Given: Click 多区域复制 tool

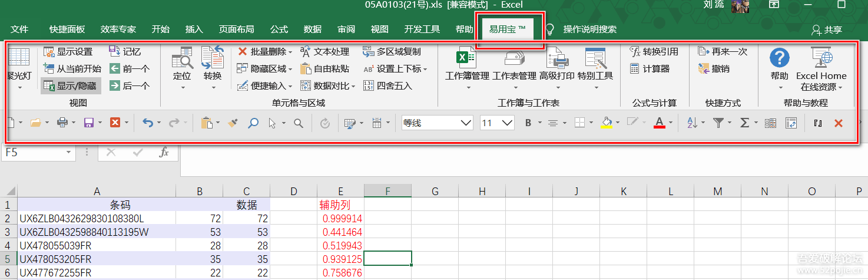Looking at the screenshot, I should [x=392, y=52].
